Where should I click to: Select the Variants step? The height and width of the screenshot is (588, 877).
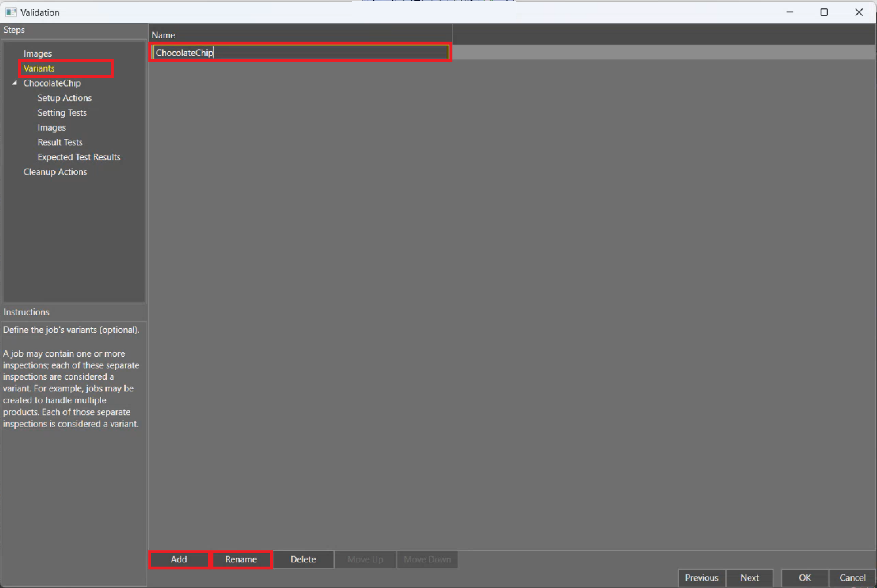click(39, 68)
